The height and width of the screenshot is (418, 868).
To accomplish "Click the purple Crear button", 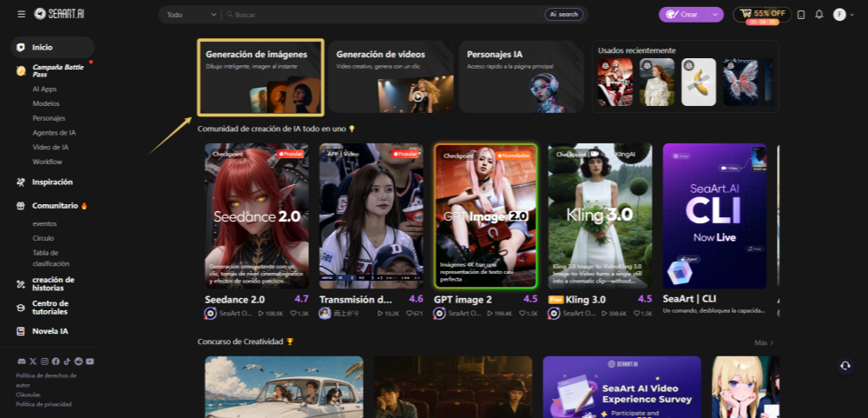I will point(684,15).
